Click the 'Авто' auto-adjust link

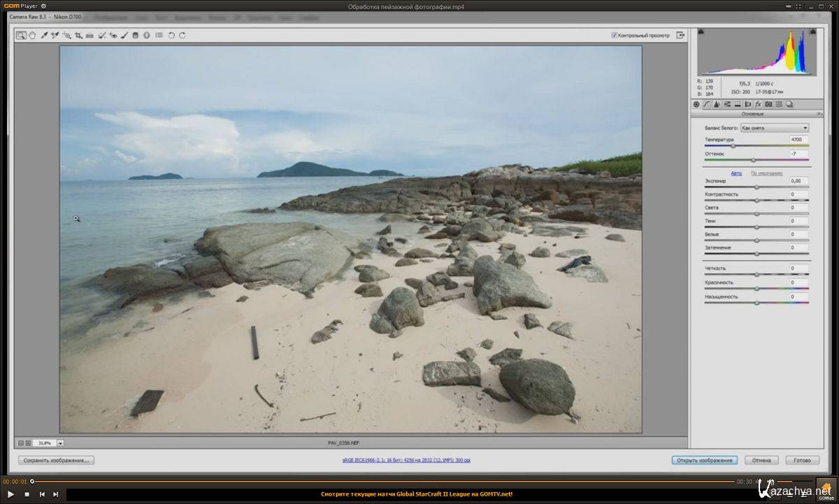point(736,173)
